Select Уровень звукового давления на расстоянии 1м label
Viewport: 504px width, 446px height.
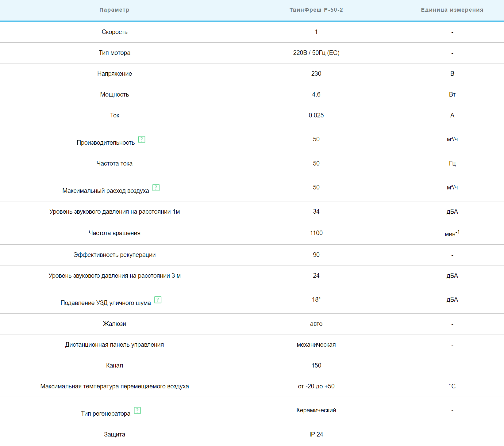coord(114,212)
